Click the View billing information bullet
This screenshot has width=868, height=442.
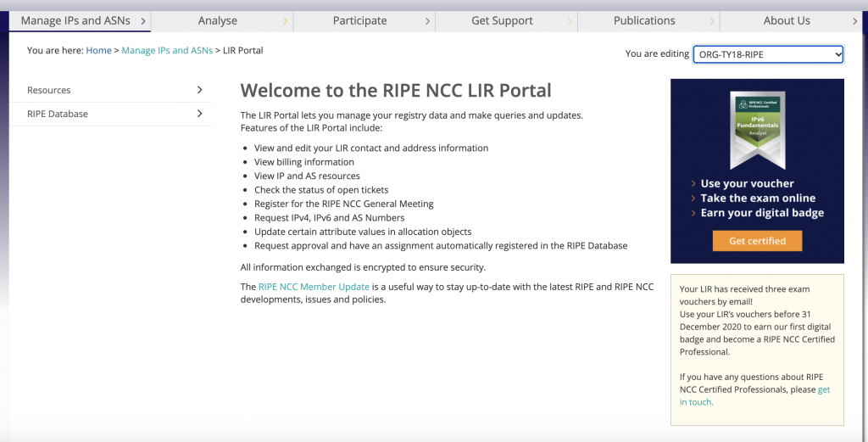pyautogui.click(x=304, y=162)
